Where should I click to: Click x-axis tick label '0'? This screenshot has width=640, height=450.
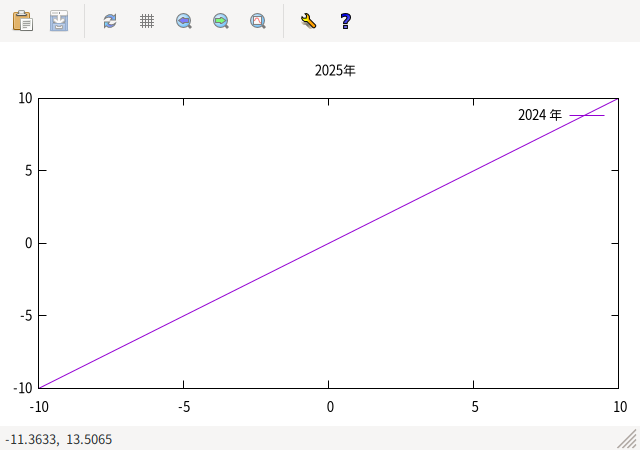329,406
